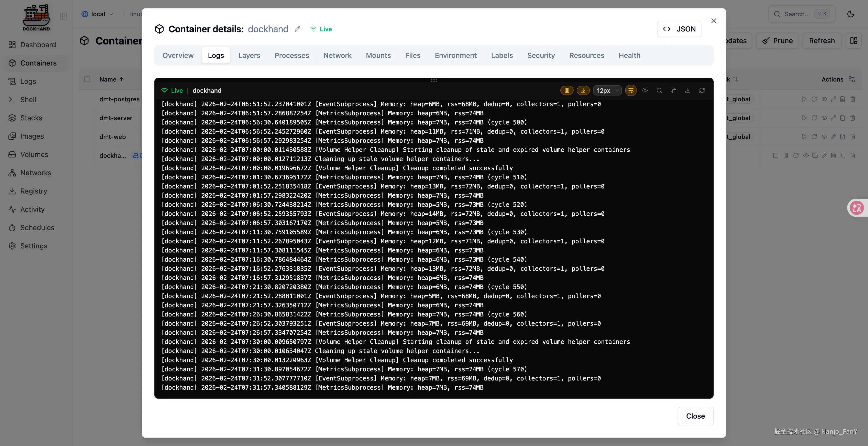Collapse the sidebar panel icon
The width and height of the screenshot is (868, 446).
pyautogui.click(x=63, y=16)
